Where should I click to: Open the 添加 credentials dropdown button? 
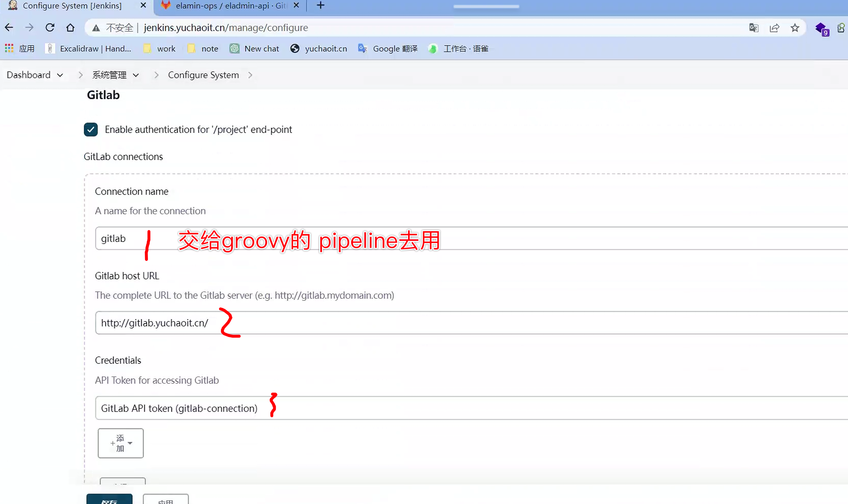[121, 443]
